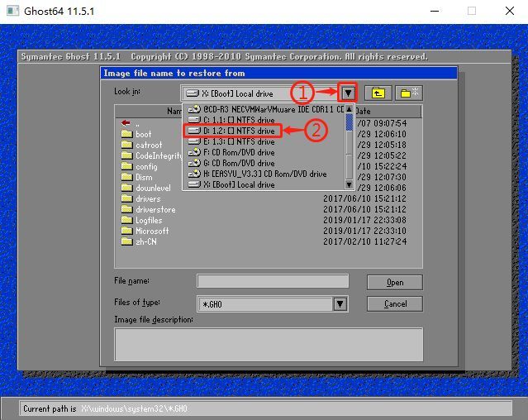Select C: 1.1 NTFS drive entry
The height and width of the screenshot is (420, 528).
(264, 120)
